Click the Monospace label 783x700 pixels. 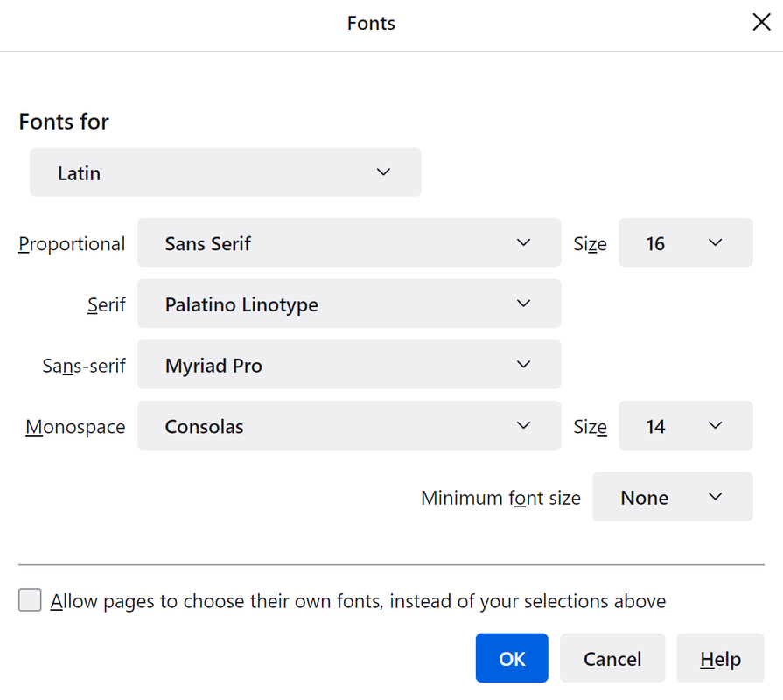point(75,427)
